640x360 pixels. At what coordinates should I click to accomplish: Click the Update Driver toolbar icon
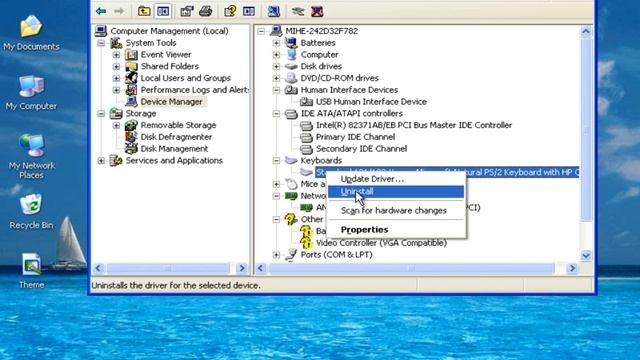point(298,11)
